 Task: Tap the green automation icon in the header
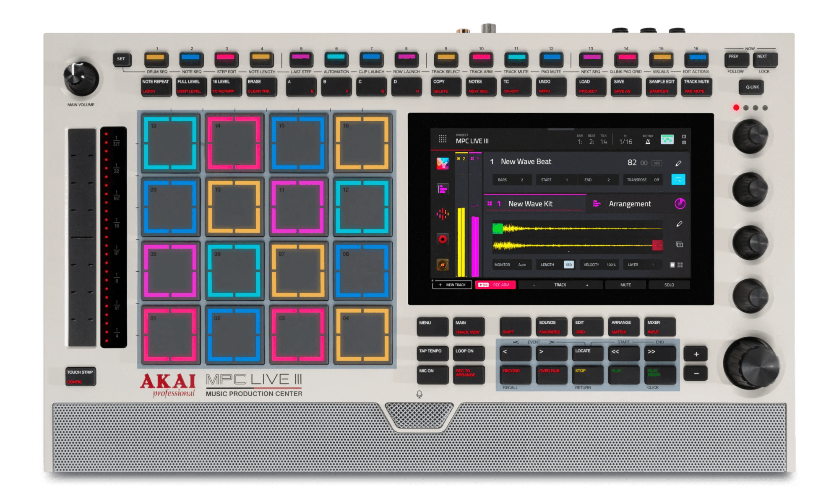click(667, 139)
